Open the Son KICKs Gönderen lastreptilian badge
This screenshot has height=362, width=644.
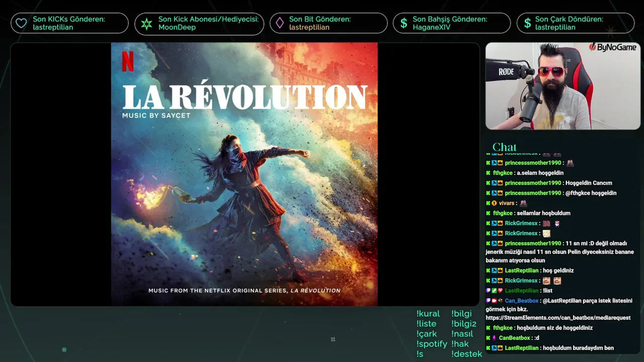[69, 23]
